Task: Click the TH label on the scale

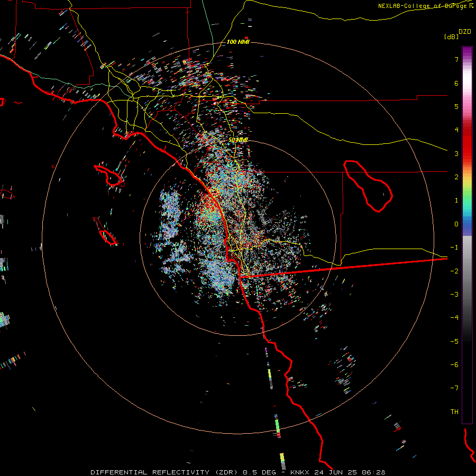Action: pos(454,412)
